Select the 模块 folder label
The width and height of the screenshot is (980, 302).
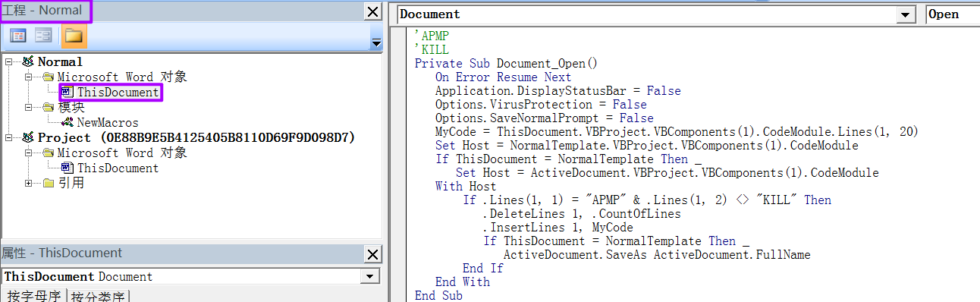(x=71, y=108)
